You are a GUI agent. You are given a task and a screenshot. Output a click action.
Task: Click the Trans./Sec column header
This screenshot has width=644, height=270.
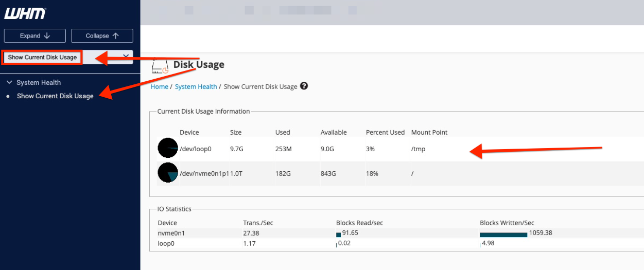(x=258, y=223)
